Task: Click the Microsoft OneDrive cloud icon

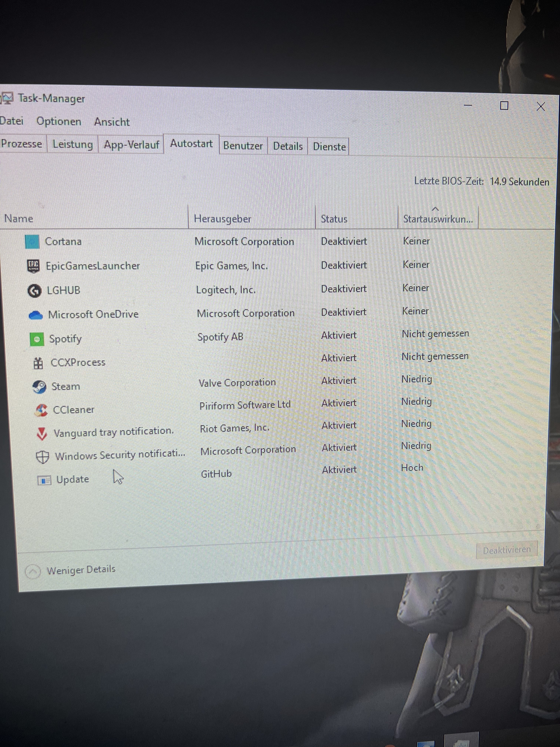Action: 35,315
